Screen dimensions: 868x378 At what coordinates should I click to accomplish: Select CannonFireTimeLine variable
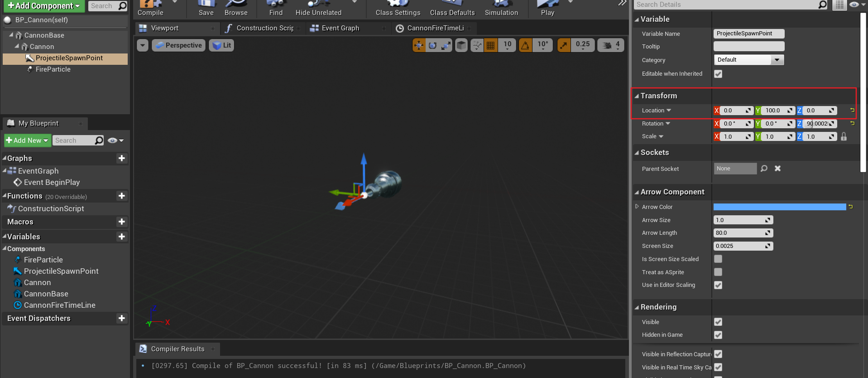tap(59, 305)
